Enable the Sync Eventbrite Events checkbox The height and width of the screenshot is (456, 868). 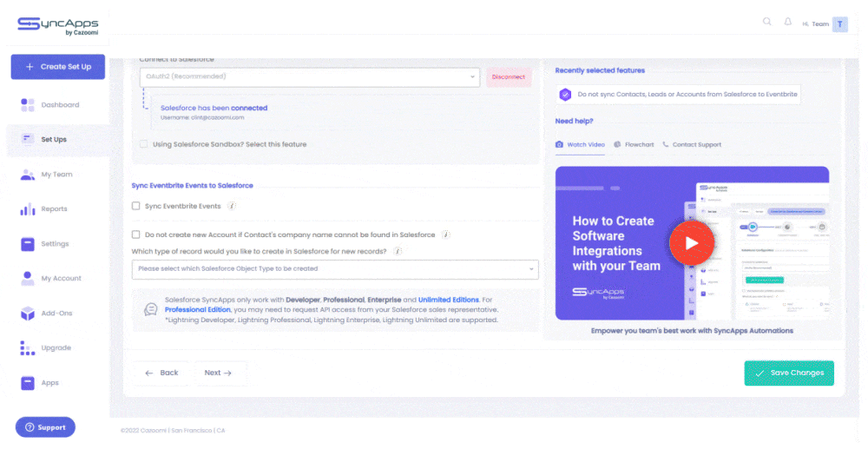[x=135, y=206]
